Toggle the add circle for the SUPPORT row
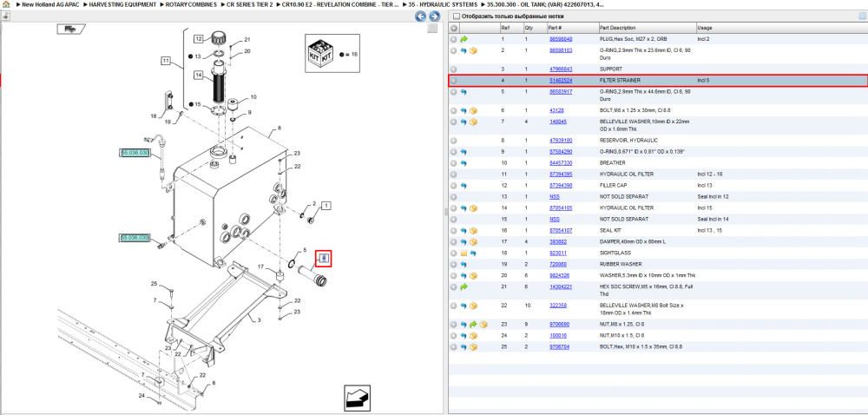This screenshot has width=868, height=415. (453, 69)
